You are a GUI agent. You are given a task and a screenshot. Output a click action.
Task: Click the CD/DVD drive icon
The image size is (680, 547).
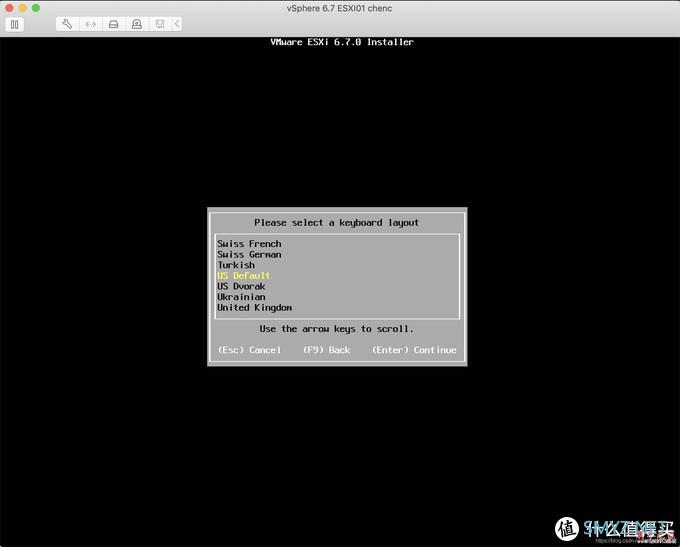coord(137,24)
